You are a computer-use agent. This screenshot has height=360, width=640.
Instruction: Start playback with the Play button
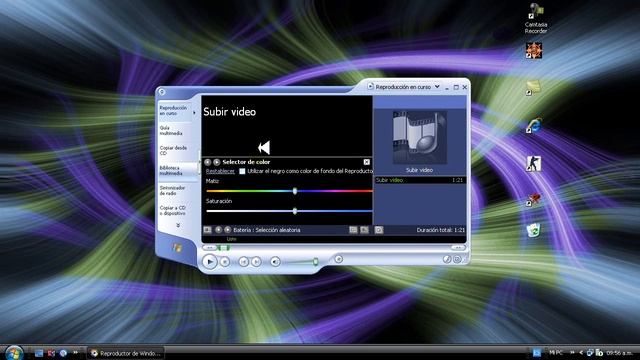coord(209,262)
